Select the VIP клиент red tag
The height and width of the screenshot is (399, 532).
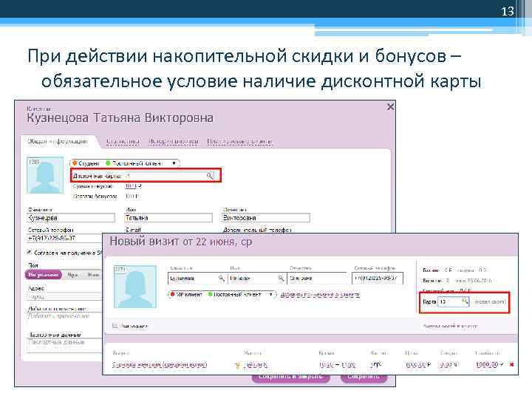coord(186,295)
